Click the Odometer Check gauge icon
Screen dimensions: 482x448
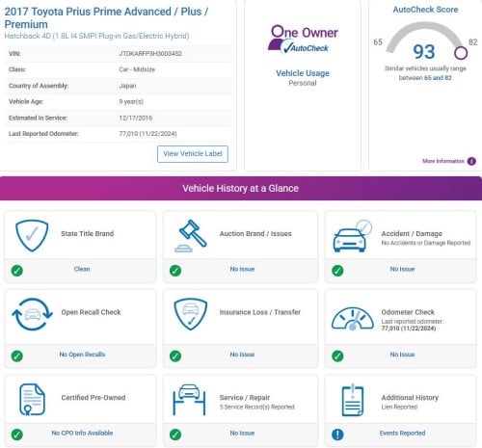point(353,319)
